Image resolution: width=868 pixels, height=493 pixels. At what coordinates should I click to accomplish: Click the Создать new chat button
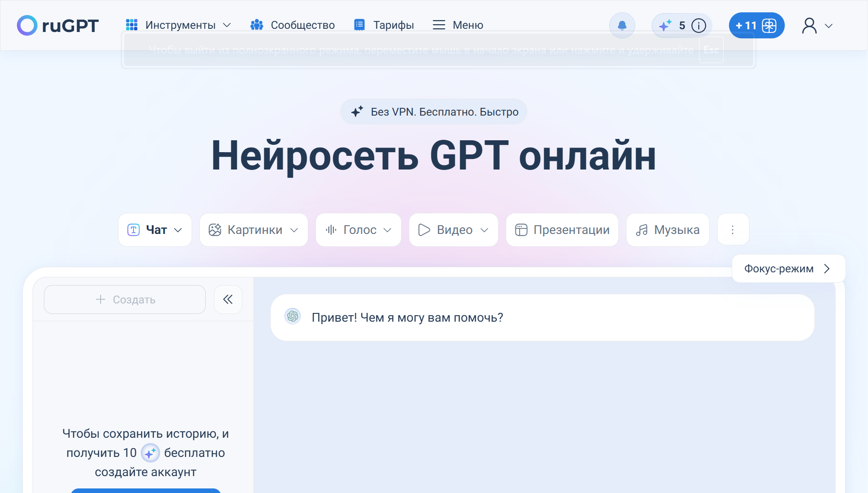(125, 300)
